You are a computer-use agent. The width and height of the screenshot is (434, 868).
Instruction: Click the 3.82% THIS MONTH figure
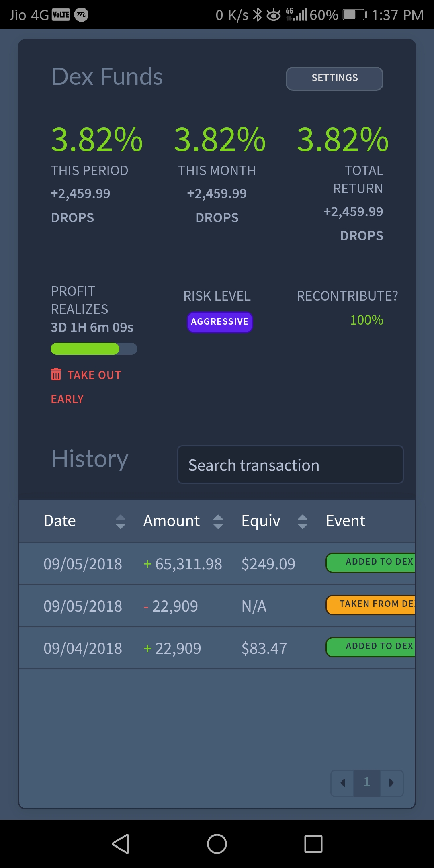coord(220,139)
